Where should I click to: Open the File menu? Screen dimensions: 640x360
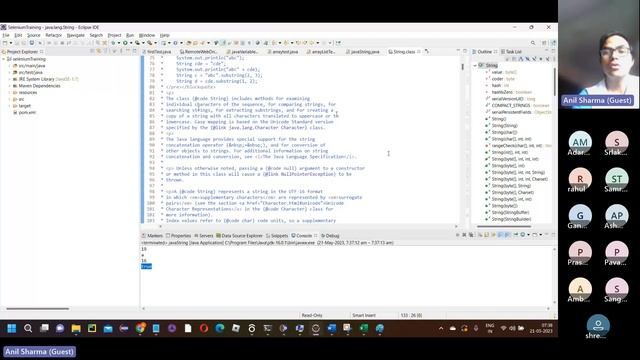[x=6, y=36]
